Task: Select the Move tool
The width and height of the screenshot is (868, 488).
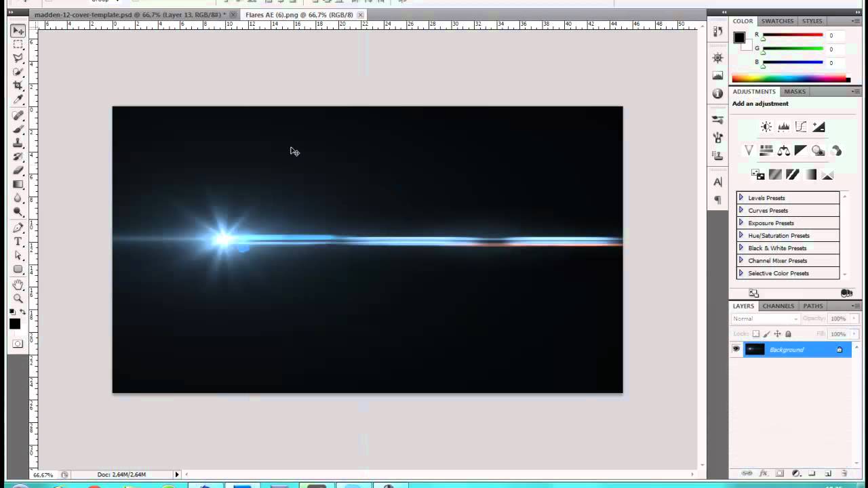Action: 18,31
